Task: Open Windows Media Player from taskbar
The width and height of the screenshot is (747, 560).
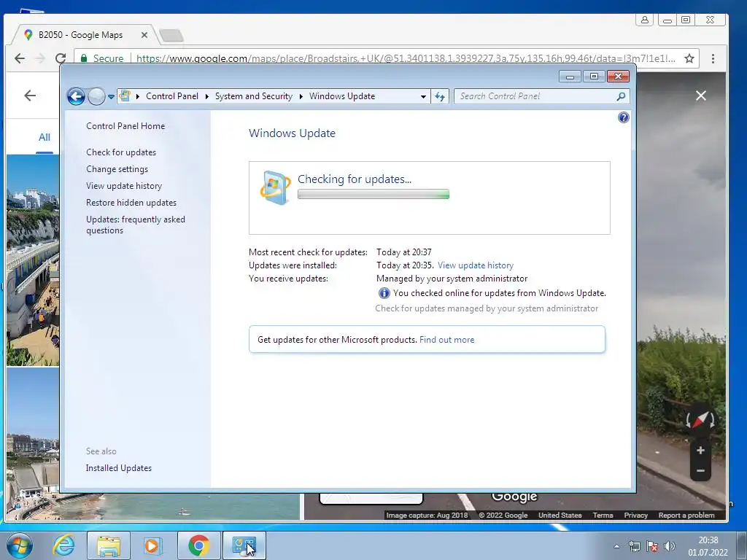Action: (x=153, y=545)
